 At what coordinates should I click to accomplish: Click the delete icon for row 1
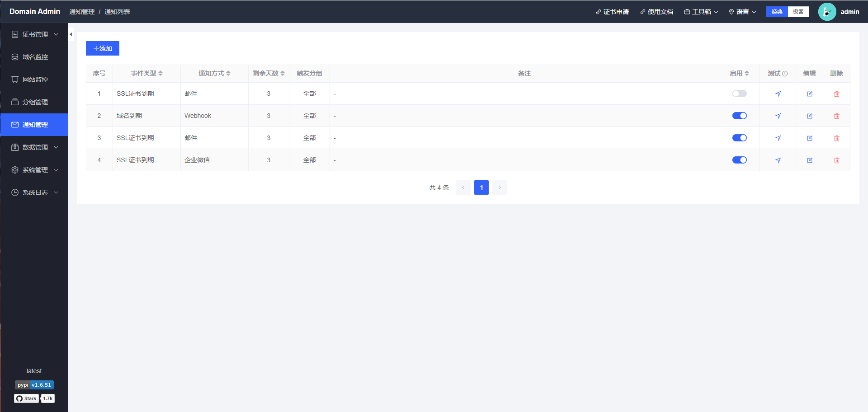[x=836, y=94]
